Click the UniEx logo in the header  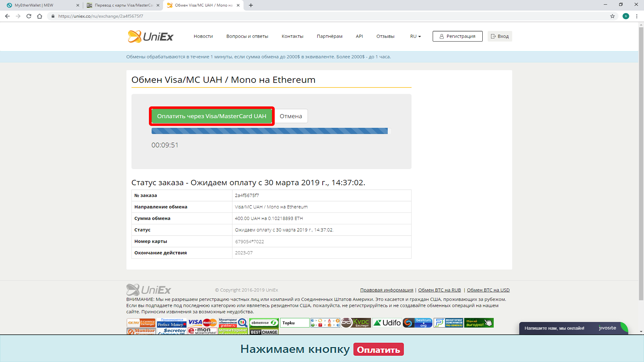[x=151, y=36]
